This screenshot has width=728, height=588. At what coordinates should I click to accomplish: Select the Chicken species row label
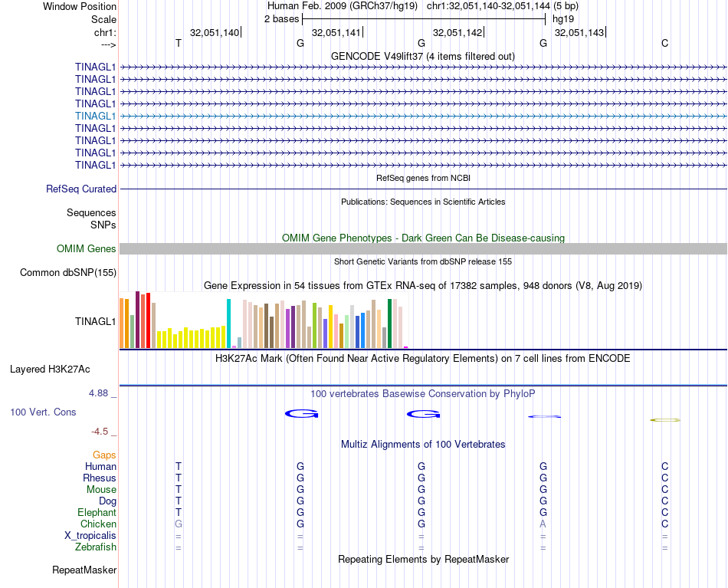coord(98,524)
